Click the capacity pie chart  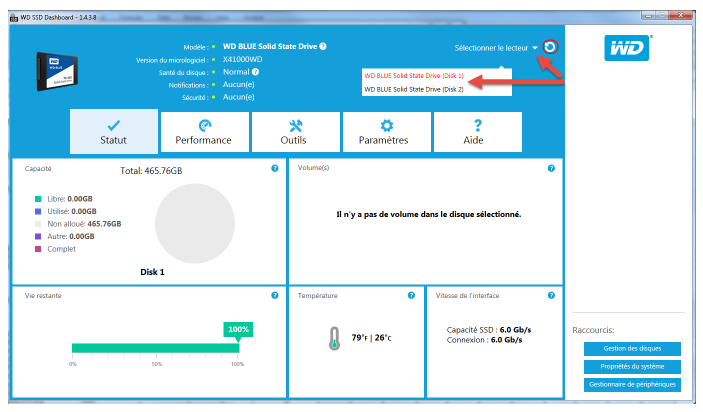point(195,223)
